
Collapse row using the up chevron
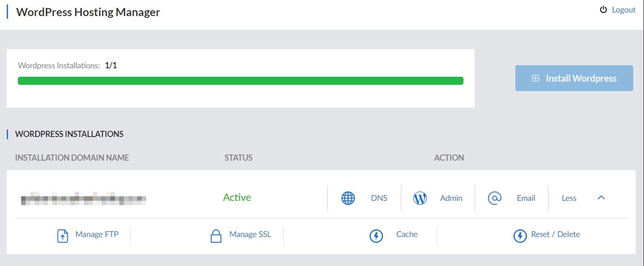coord(601,197)
